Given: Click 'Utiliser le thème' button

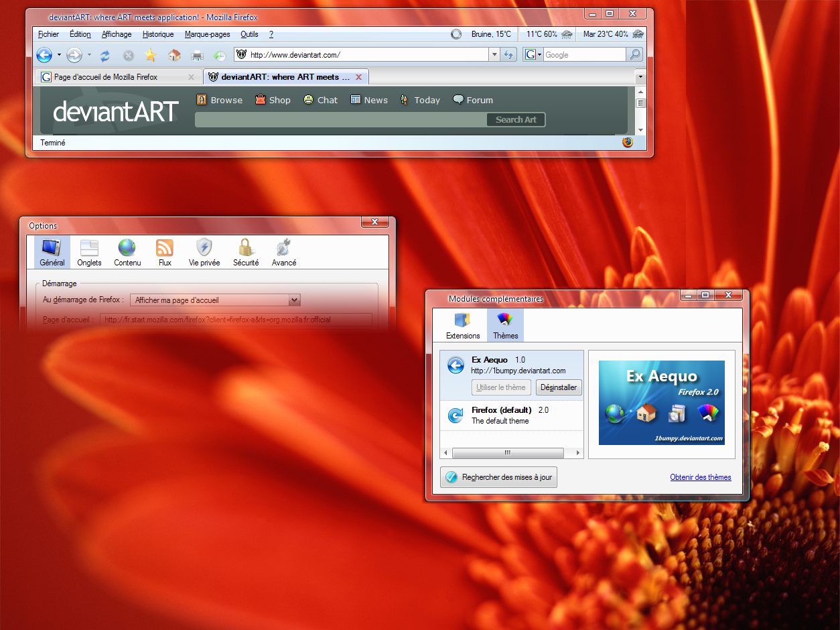Looking at the screenshot, I should pos(502,387).
